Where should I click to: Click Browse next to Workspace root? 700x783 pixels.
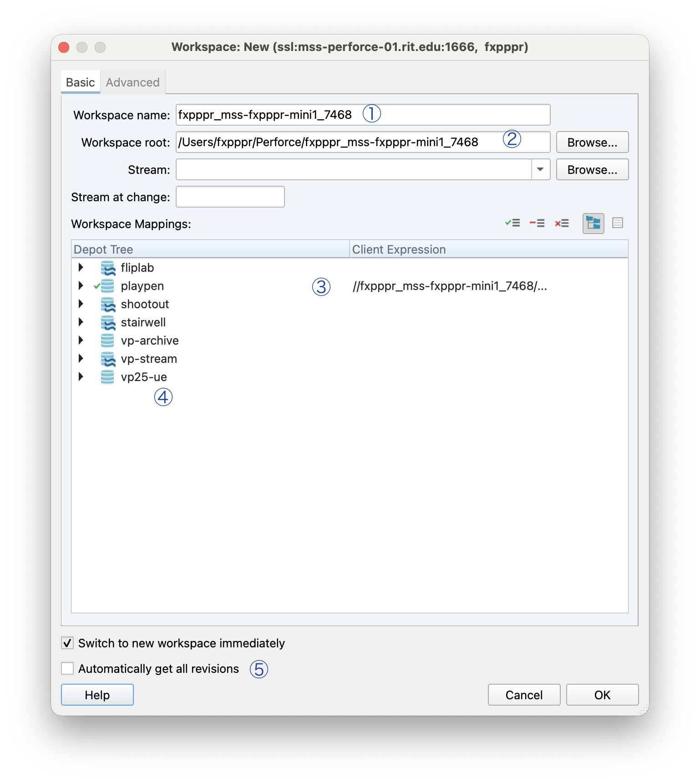click(592, 142)
